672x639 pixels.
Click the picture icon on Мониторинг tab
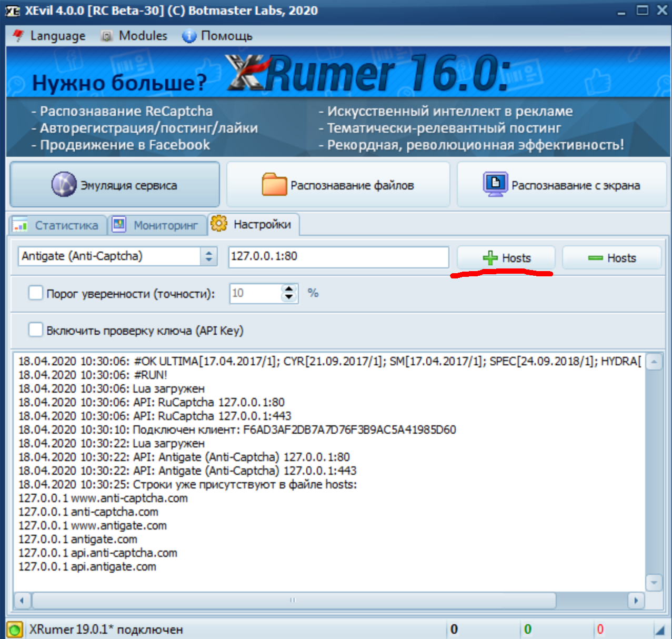(119, 225)
